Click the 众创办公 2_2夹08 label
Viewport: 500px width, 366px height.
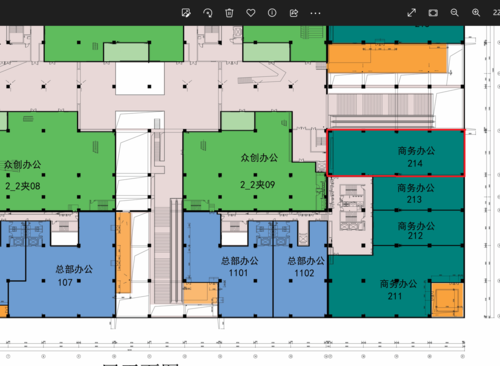23,175
